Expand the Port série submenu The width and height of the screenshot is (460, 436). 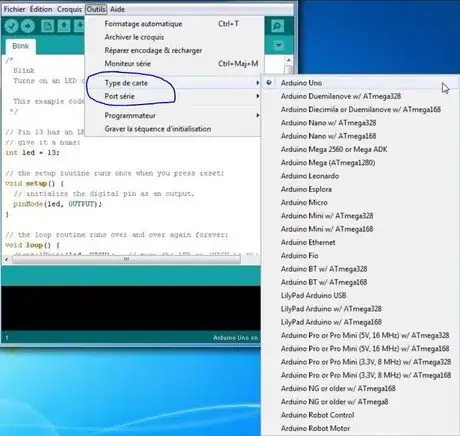(173, 96)
